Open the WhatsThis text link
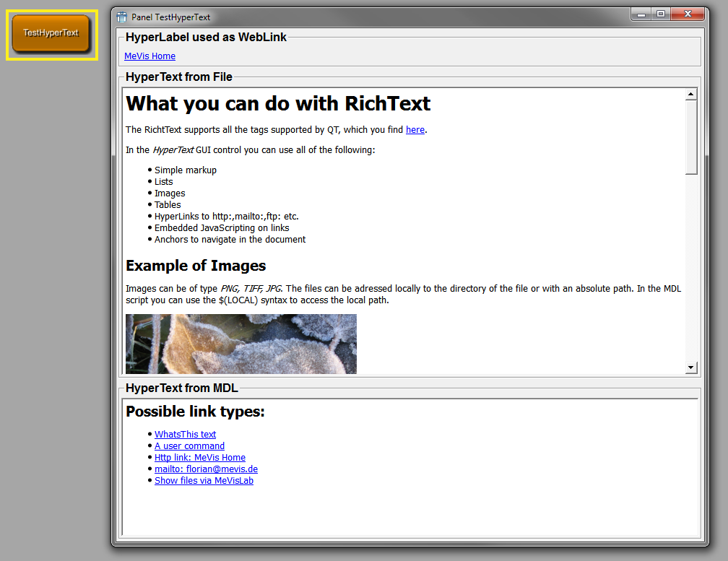 click(185, 435)
